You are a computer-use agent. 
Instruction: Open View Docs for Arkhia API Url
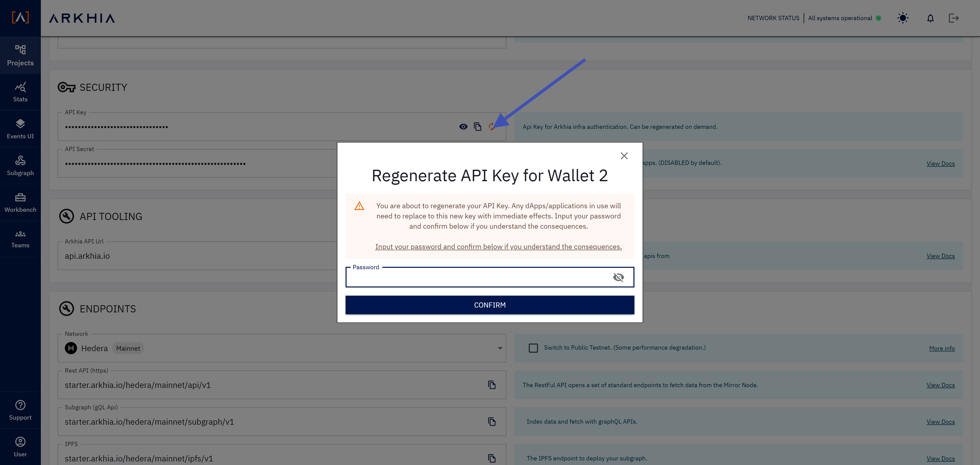(940, 256)
